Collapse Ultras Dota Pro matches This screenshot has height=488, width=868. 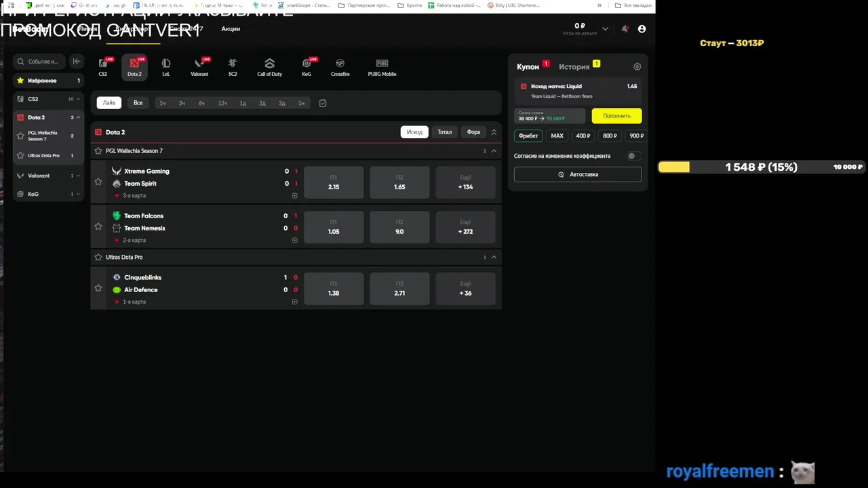pos(494,258)
